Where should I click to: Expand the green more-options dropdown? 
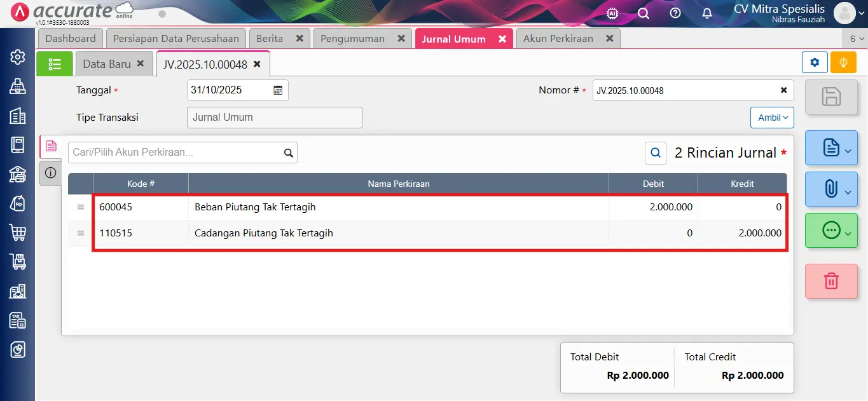(831, 230)
